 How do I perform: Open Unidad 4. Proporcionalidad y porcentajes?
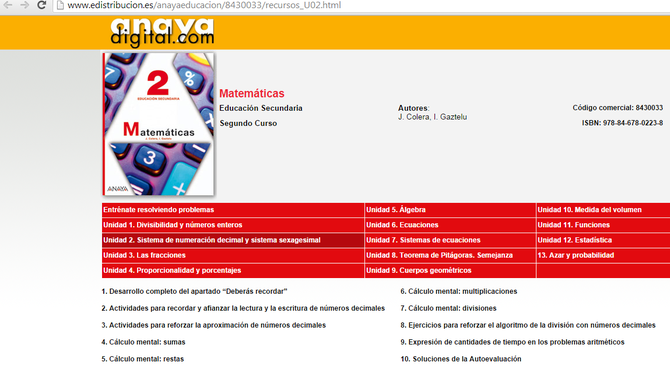click(233, 270)
